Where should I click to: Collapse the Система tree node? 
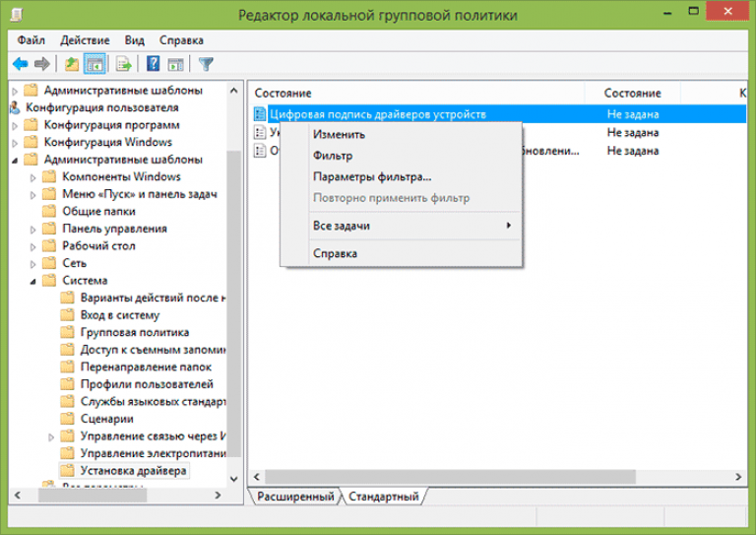point(33,281)
